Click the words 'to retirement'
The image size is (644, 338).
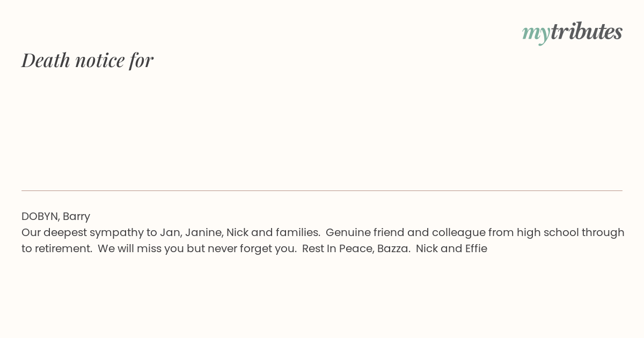tap(56, 248)
